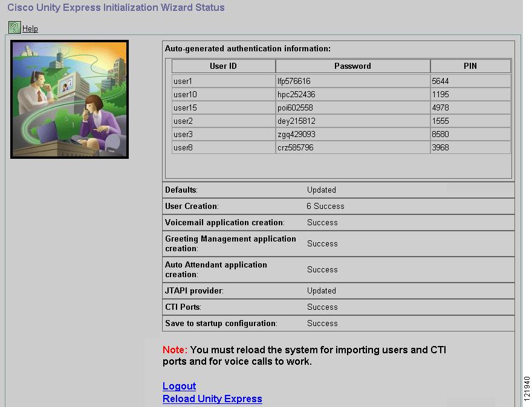Open the Help link
The height and width of the screenshot is (407, 532).
click(30, 29)
